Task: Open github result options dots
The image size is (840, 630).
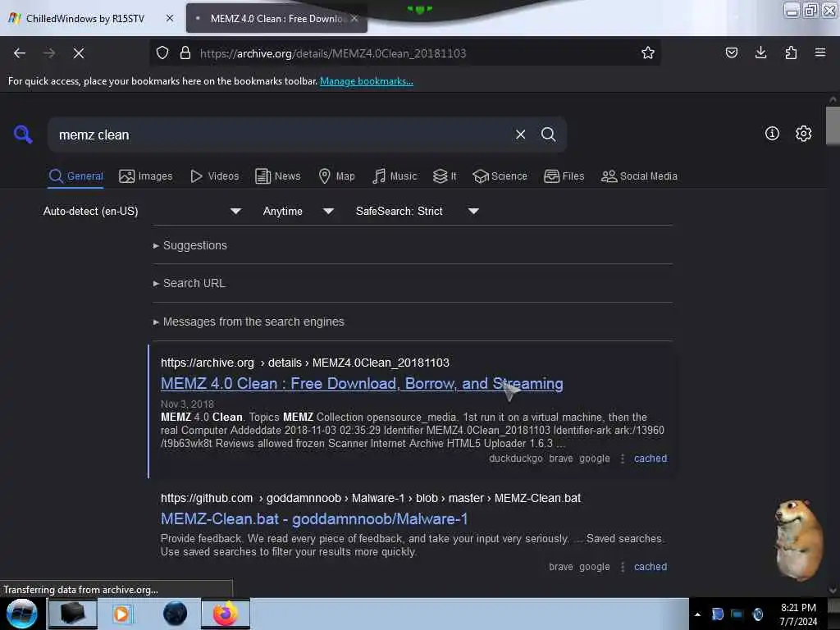Action: [622, 567]
